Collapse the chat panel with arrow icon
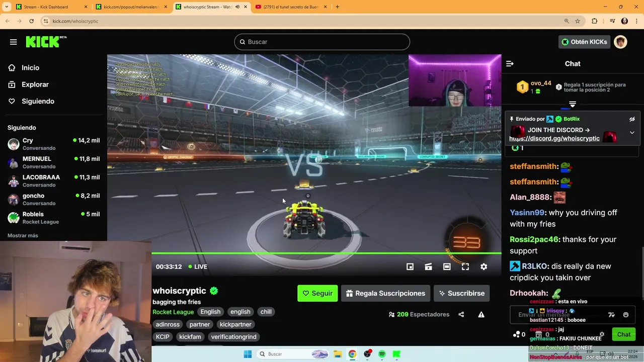This screenshot has height=362, width=644. click(510, 64)
